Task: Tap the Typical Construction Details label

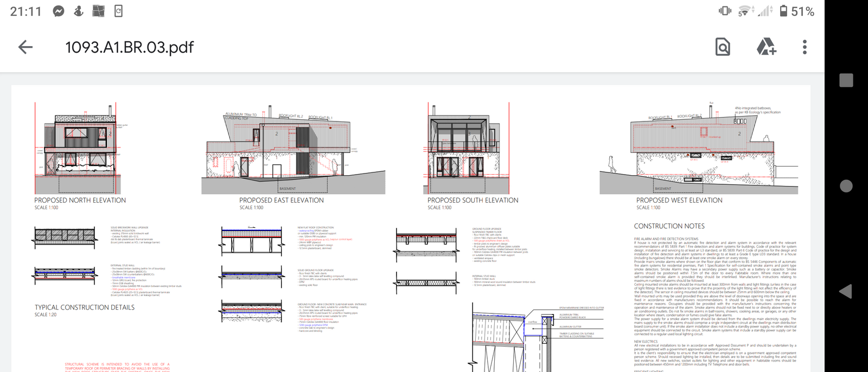Action: click(x=85, y=307)
